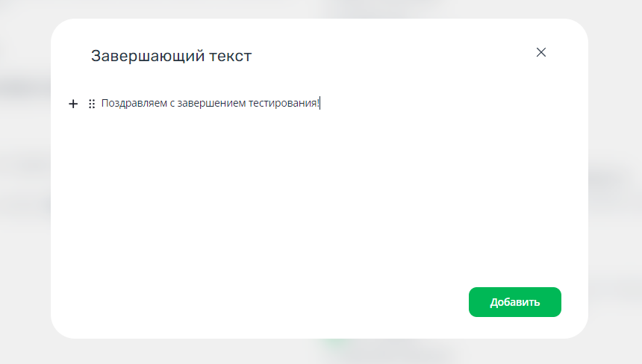The image size is (642, 364).
Task: Open the block menu via the dotted handle
Action: [x=92, y=104]
